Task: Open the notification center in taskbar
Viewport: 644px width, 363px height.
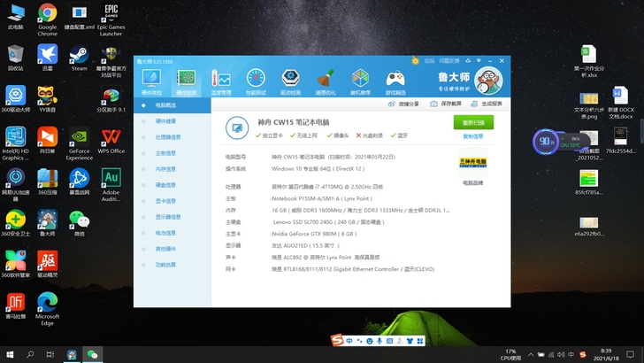Action: (x=631, y=354)
